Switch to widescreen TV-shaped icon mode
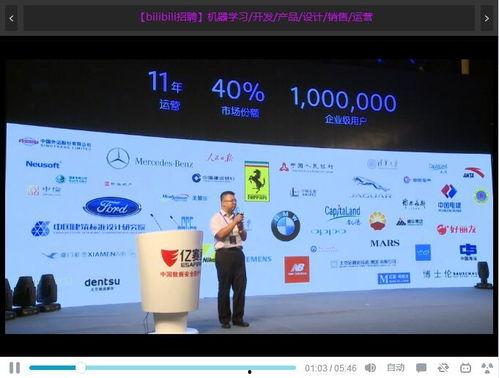This screenshot has height=378, width=499. click(x=465, y=368)
